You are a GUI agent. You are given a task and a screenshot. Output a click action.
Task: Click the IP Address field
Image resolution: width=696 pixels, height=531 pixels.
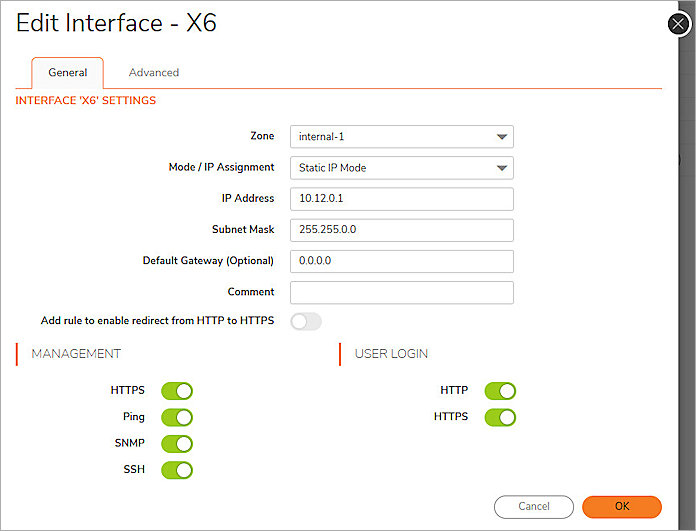(401, 199)
